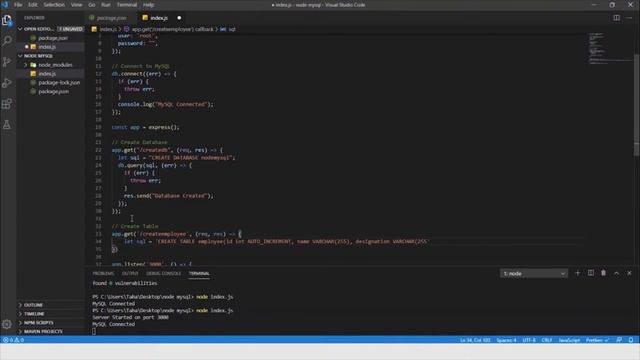Image resolution: width=640 pixels, height=360 pixels.
Task: Open the File menu
Action: click(x=18, y=5)
